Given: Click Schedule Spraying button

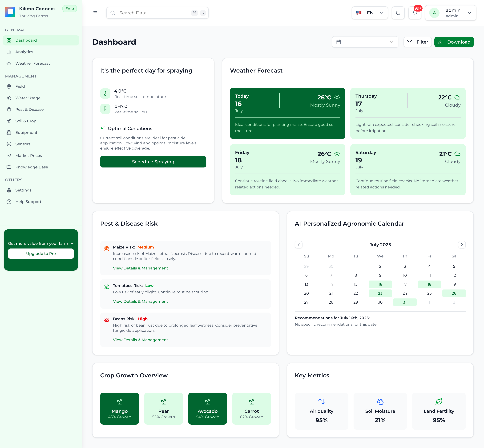Looking at the screenshot, I should [153, 162].
